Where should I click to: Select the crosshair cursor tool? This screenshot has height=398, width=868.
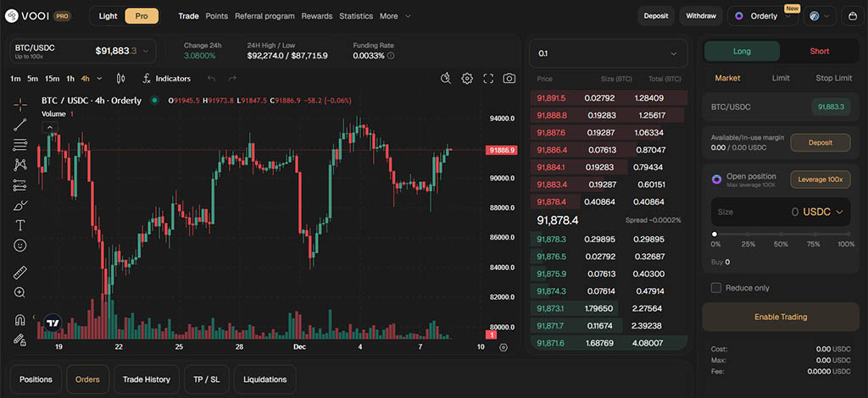pyautogui.click(x=20, y=104)
